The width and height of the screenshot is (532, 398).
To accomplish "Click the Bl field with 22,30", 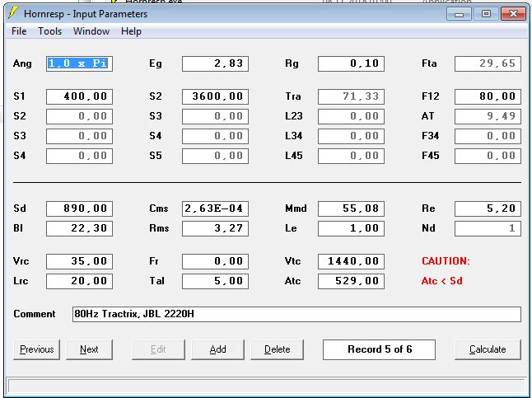I will pyautogui.click(x=79, y=228).
